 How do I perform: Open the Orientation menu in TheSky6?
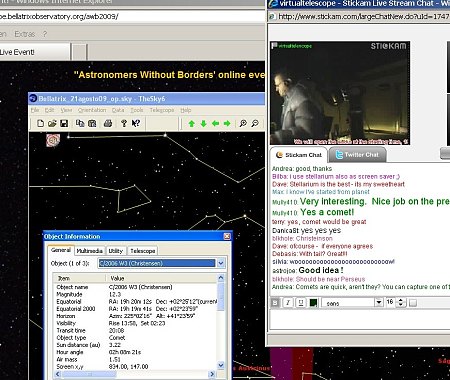pyautogui.click(x=92, y=110)
